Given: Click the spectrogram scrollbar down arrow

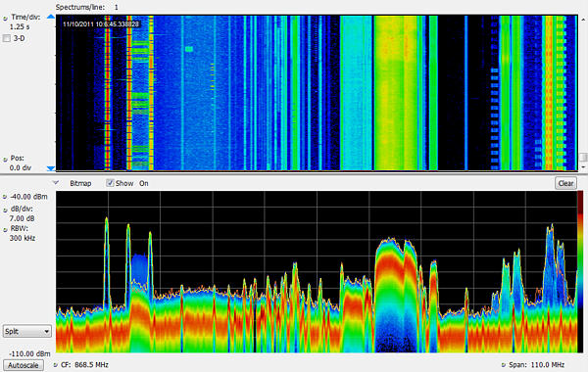Looking at the screenshot, I should (x=583, y=167).
